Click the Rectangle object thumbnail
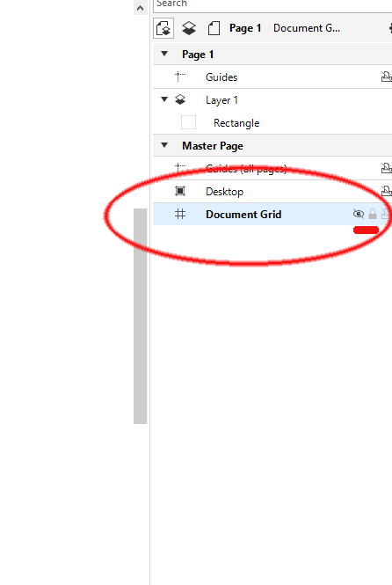The image size is (392, 585). pyautogui.click(x=189, y=122)
